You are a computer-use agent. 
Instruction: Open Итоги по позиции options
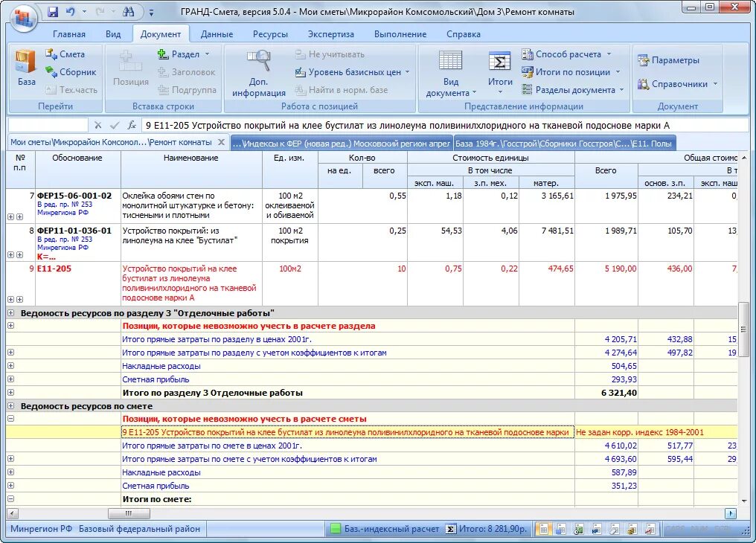[571, 72]
